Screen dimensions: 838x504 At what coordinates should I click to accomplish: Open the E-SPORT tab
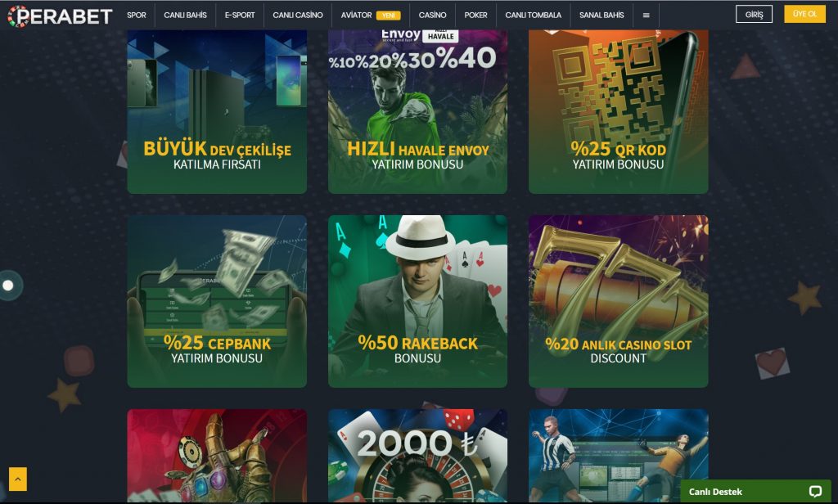point(240,15)
